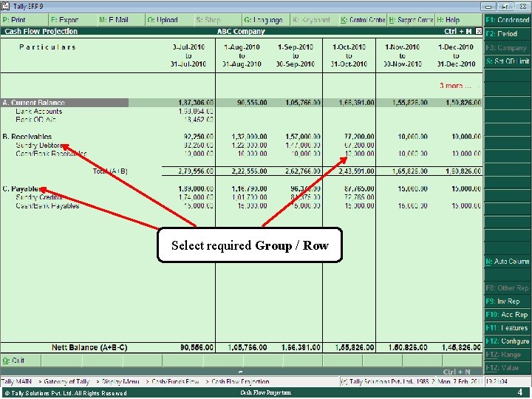Open the Control Centre button
Image resolution: width=532 pixels, height=399 pixels.
(x=363, y=20)
